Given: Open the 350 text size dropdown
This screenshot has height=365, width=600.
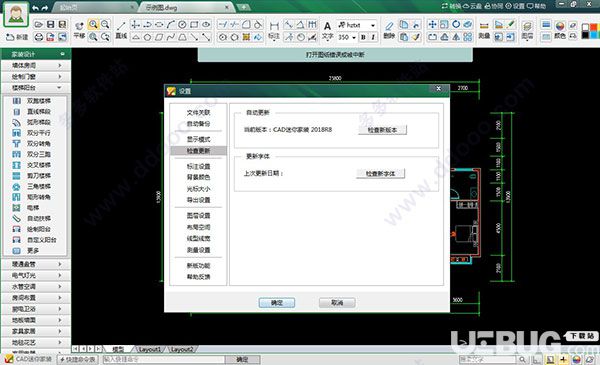Looking at the screenshot, I should pos(353,37).
